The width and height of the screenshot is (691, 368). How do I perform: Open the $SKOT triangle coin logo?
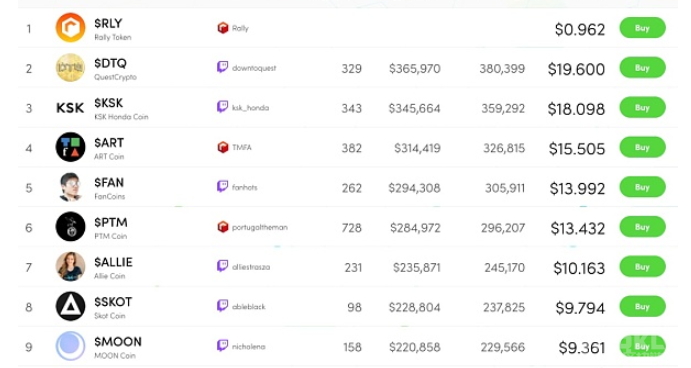[x=70, y=306]
